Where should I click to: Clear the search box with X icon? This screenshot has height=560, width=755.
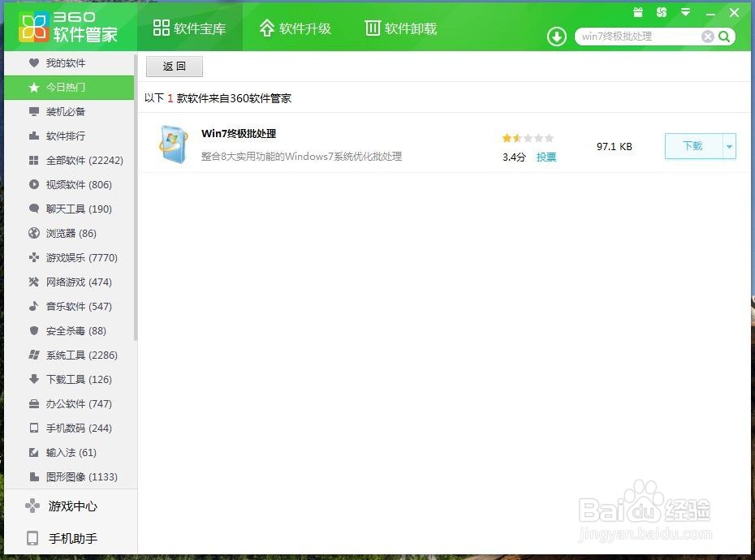[707, 37]
